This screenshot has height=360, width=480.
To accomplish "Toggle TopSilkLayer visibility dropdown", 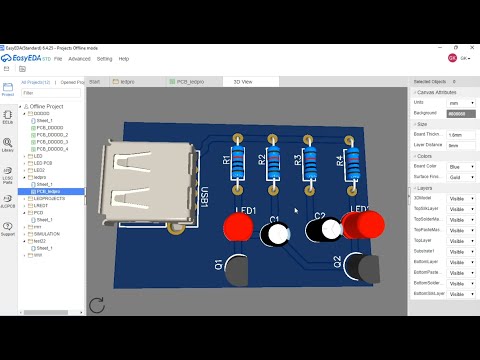I will [461, 209].
